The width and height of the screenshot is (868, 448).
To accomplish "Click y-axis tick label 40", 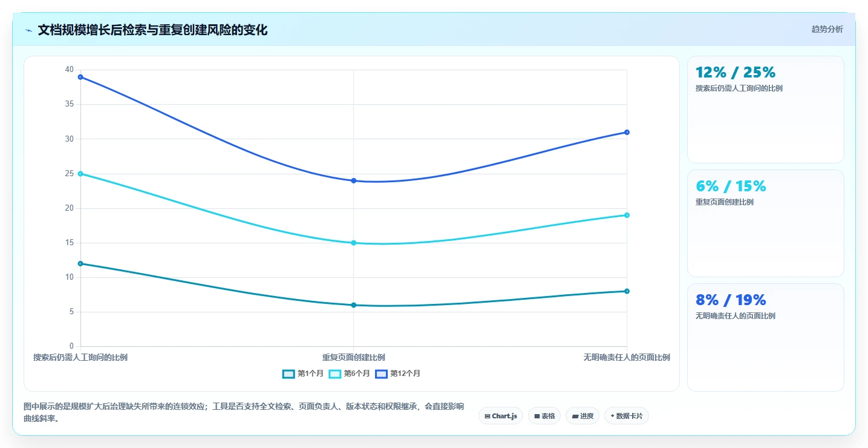I will [x=69, y=70].
